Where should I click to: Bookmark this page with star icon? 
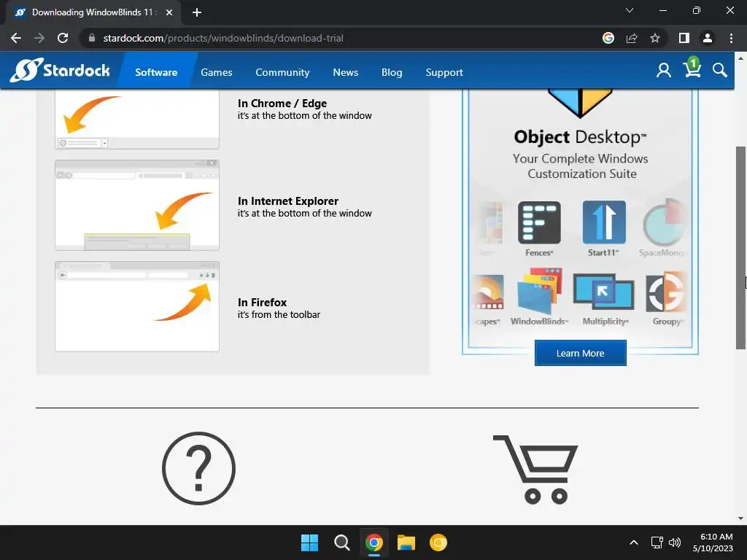coord(655,38)
